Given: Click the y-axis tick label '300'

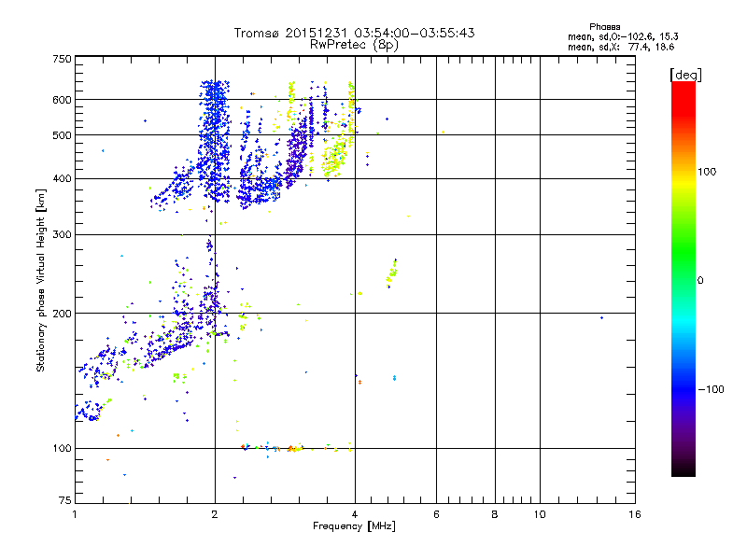Looking at the screenshot, I should point(62,235).
